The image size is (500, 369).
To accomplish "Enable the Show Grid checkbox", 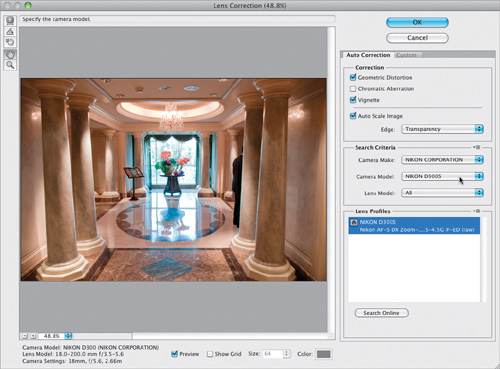I will point(210,354).
